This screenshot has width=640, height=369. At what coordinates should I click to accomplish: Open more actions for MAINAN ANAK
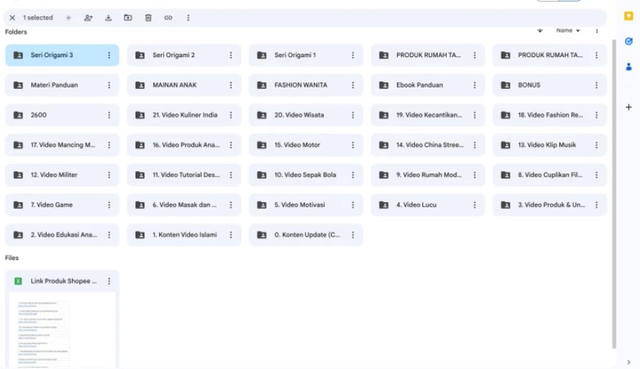coord(231,85)
